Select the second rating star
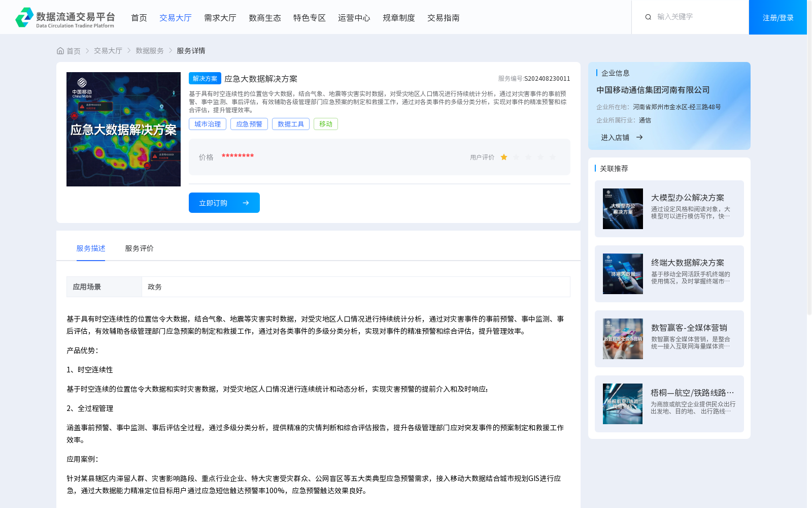The height and width of the screenshot is (508, 812). (516, 157)
